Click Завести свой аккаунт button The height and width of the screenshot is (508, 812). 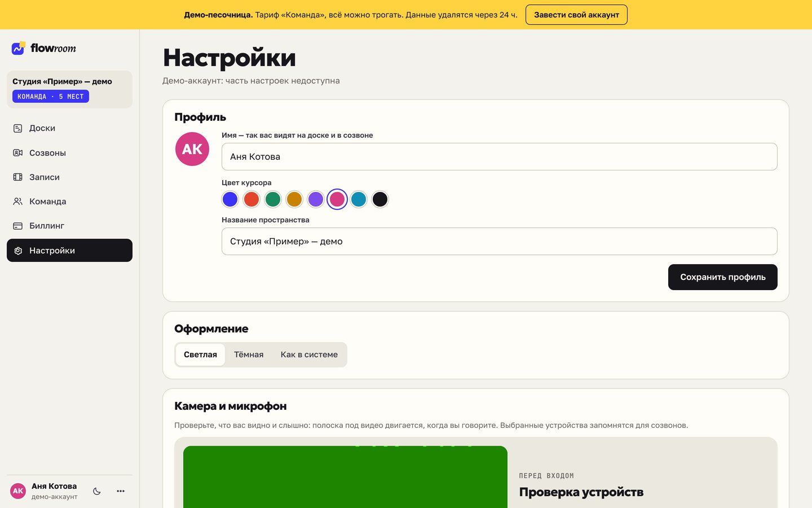click(576, 15)
